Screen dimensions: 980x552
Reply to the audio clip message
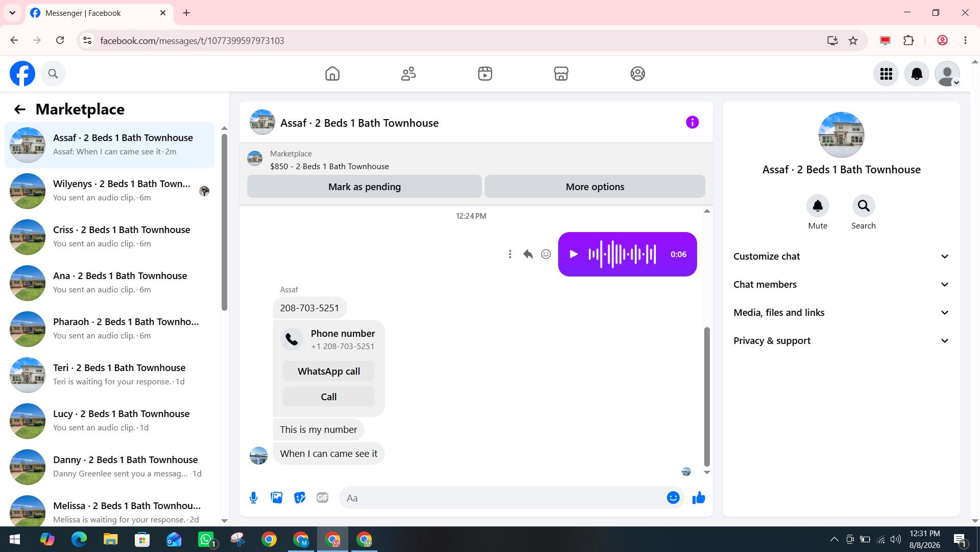click(528, 254)
